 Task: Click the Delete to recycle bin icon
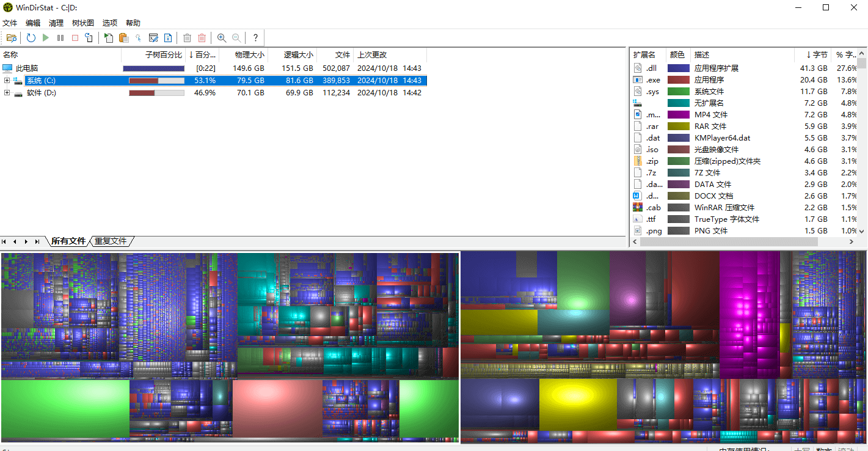(187, 37)
